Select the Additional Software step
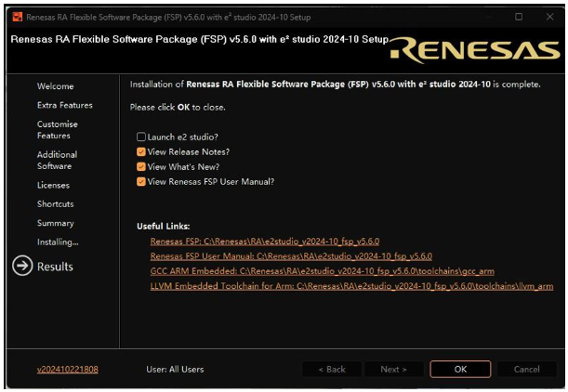Screen dimensions: 568x392 57,161
